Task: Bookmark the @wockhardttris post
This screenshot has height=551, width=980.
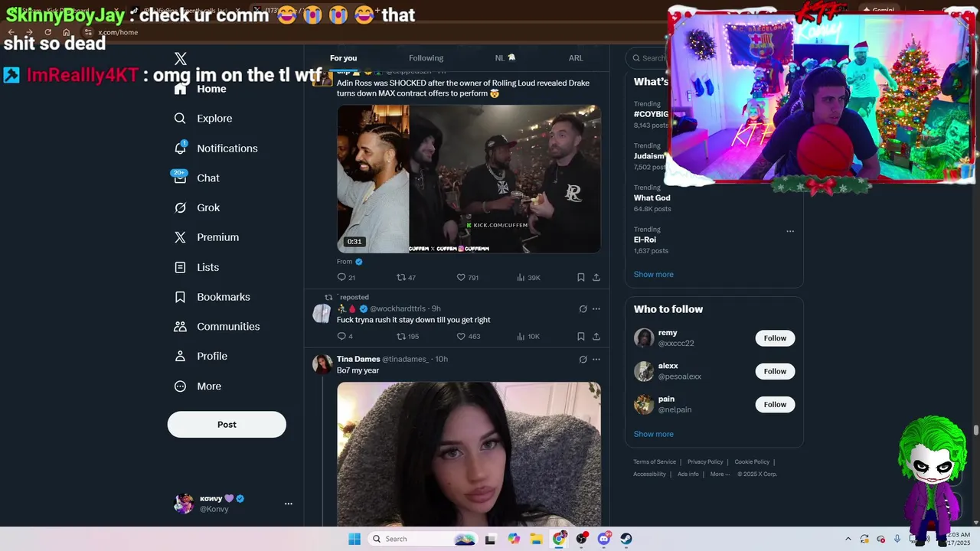Action: [581, 336]
